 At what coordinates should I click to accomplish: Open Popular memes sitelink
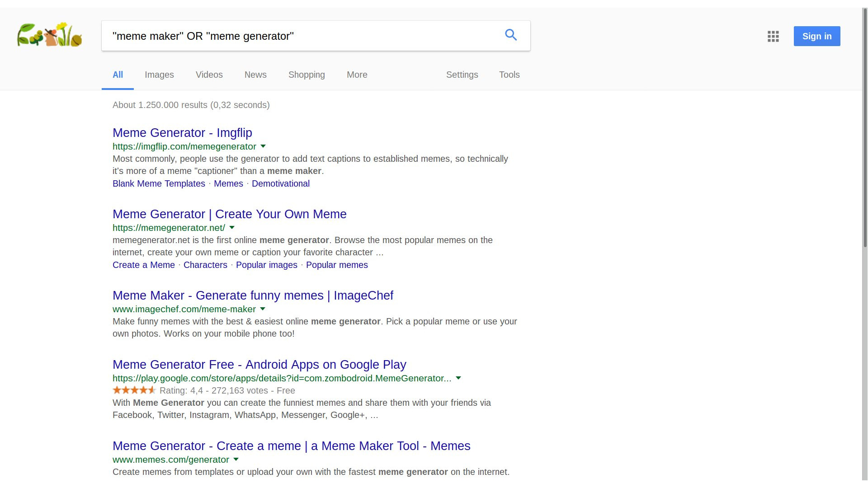337,265
